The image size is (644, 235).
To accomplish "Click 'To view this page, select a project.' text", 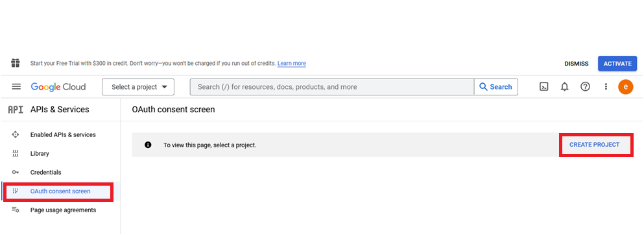I will pos(210,145).
